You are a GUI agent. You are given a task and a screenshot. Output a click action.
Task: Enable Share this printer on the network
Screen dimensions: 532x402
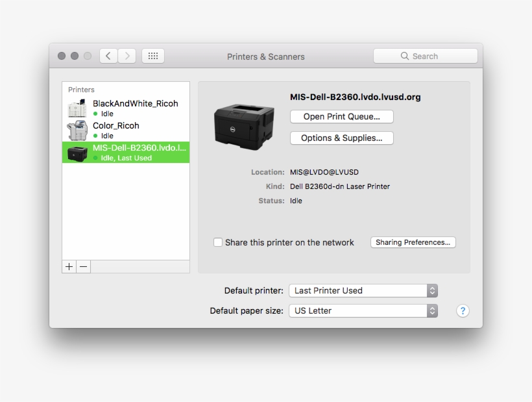point(218,242)
